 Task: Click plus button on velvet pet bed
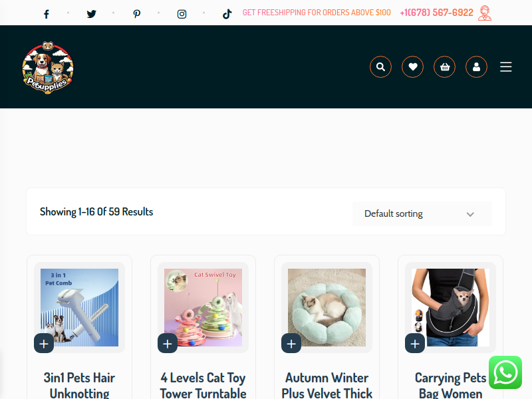coord(291,343)
